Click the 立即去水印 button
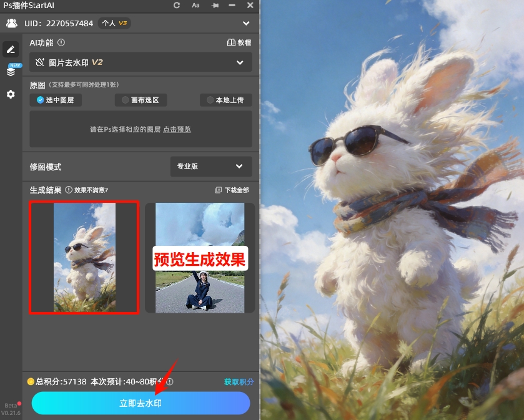The image size is (524, 420). tap(141, 404)
